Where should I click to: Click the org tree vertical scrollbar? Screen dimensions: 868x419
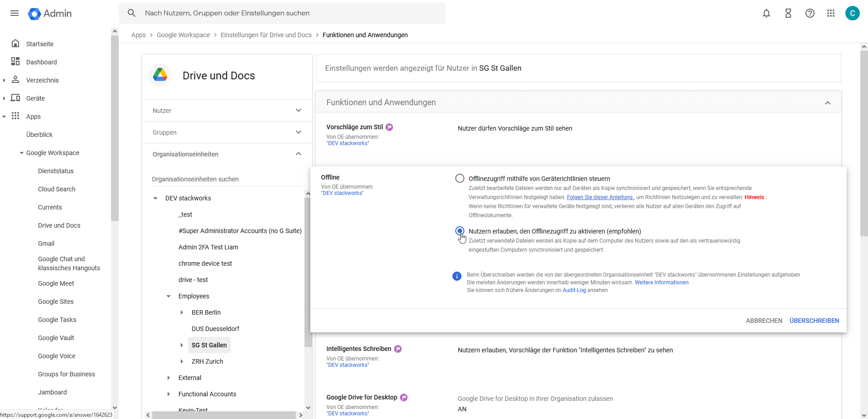coord(308,273)
